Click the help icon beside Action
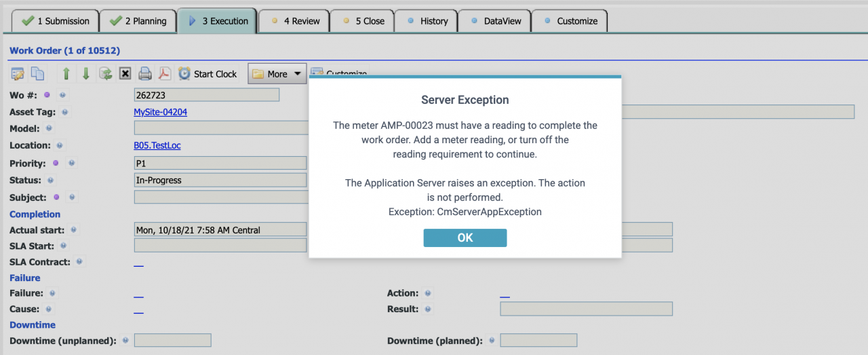 point(427,293)
